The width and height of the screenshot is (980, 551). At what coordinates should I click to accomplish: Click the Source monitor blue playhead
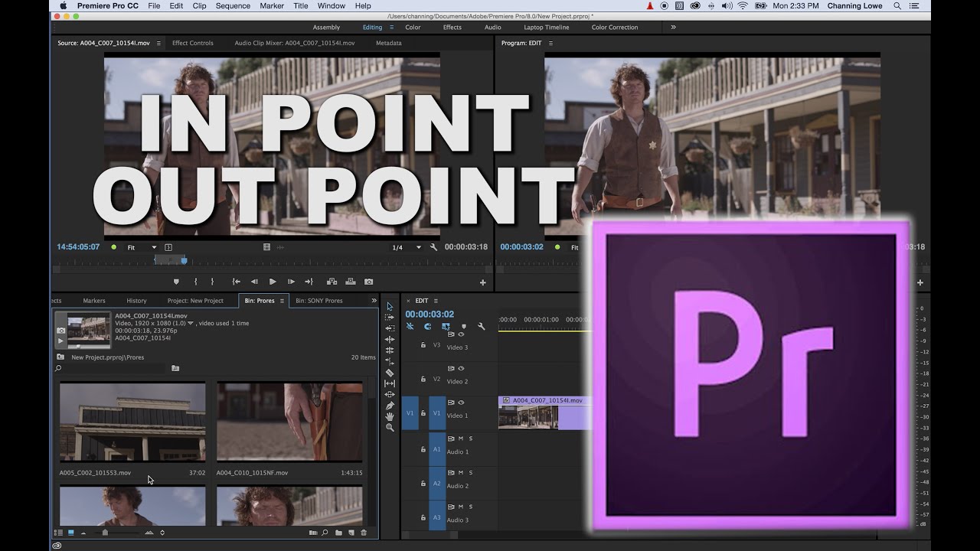point(184,261)
